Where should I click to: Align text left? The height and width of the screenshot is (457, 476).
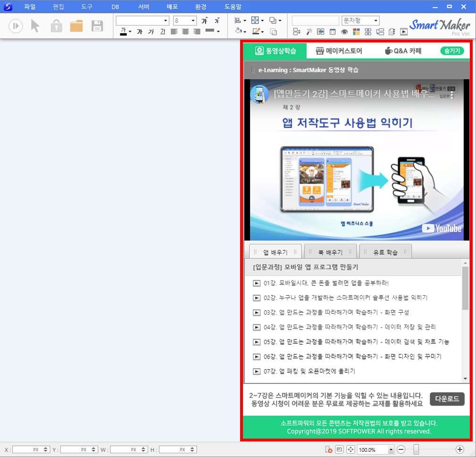tap(174, 31)
